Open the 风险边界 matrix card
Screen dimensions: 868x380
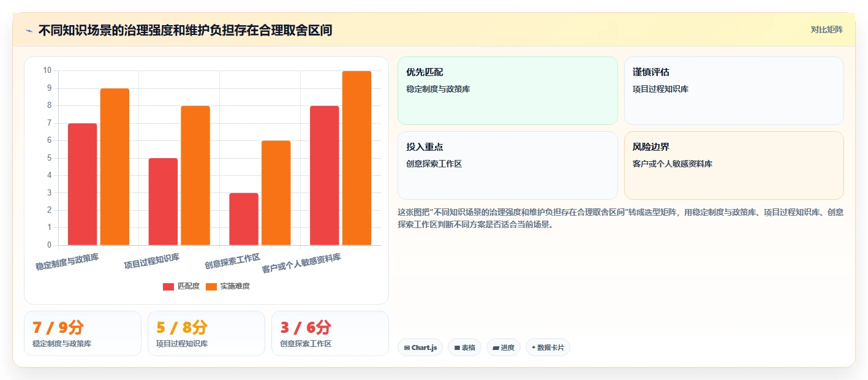click(734, 165)
